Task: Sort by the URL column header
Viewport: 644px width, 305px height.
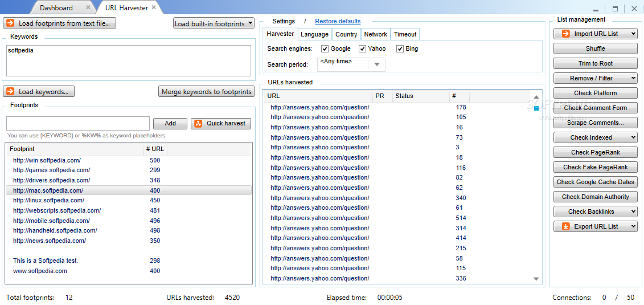Action: pyautogui.click(x=318, y=96)
